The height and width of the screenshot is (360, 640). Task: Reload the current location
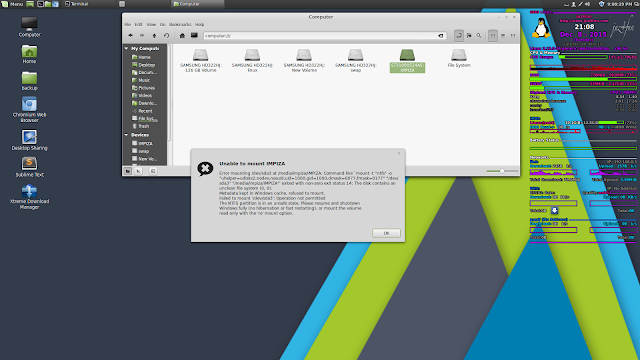point(167,36)
